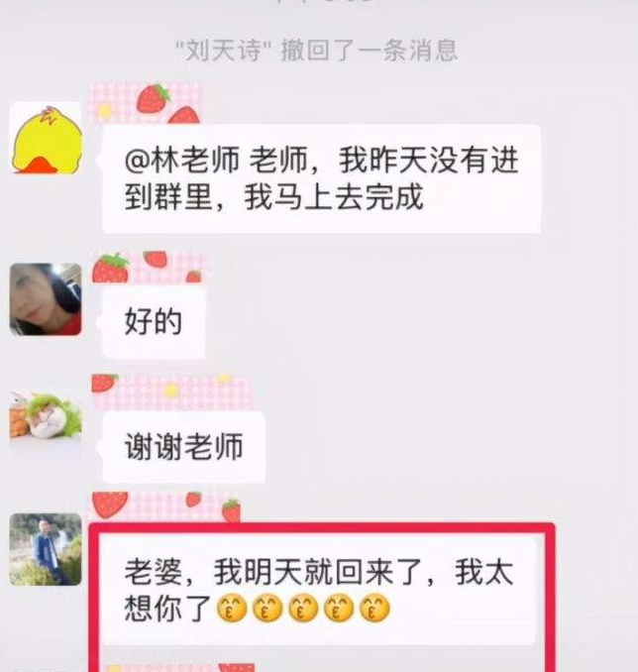
Task: Click the last kissing face emoji
Action: pyautogui.click(x=374, y=609)
